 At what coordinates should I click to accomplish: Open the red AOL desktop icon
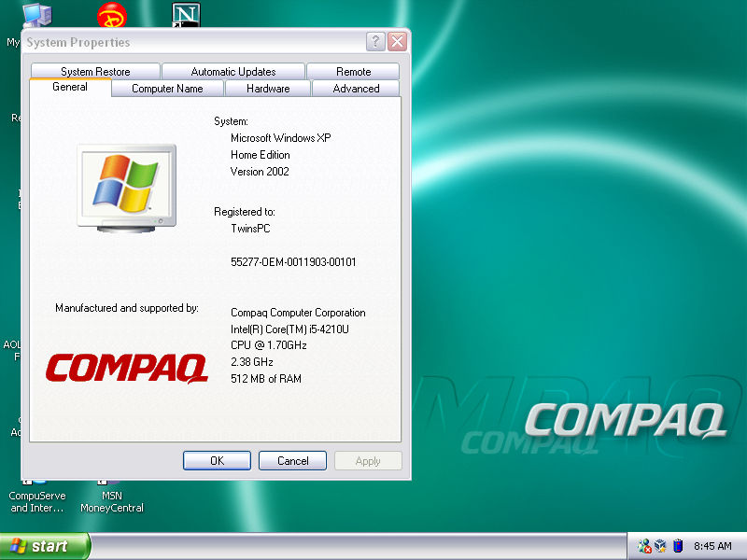coord(111,14)
